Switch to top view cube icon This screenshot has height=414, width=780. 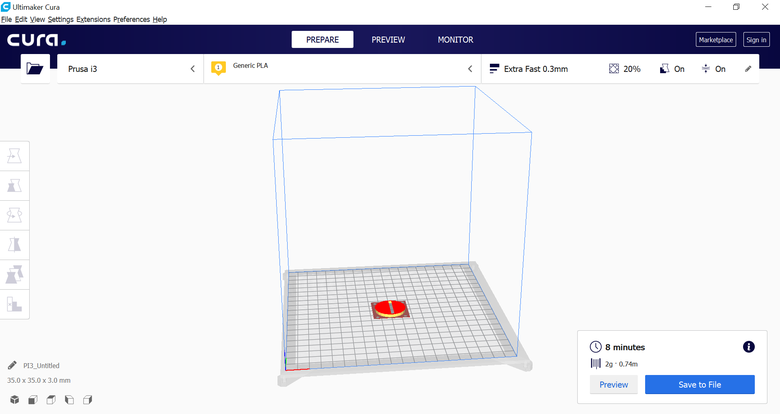[51, 400]
